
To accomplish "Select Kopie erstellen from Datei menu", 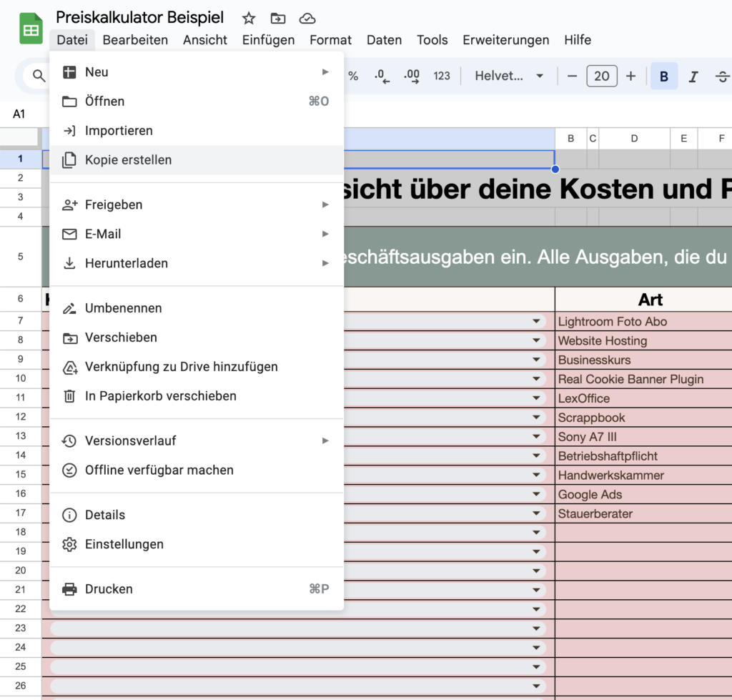I will coord(128,160).
